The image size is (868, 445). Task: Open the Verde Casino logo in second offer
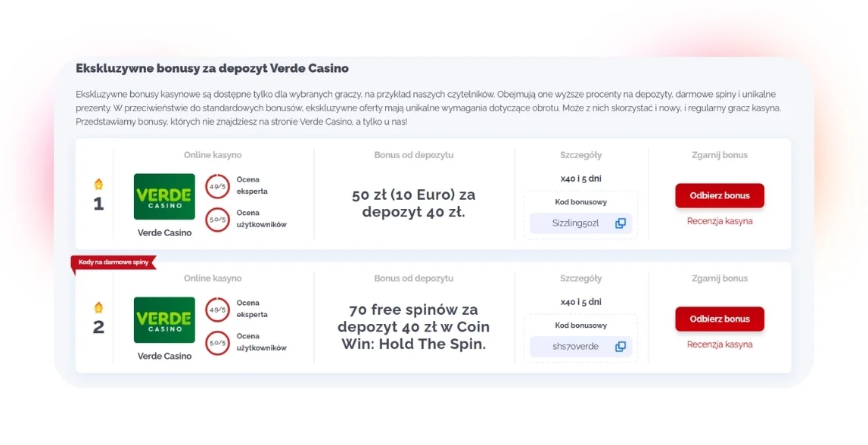tap(164, 320)
